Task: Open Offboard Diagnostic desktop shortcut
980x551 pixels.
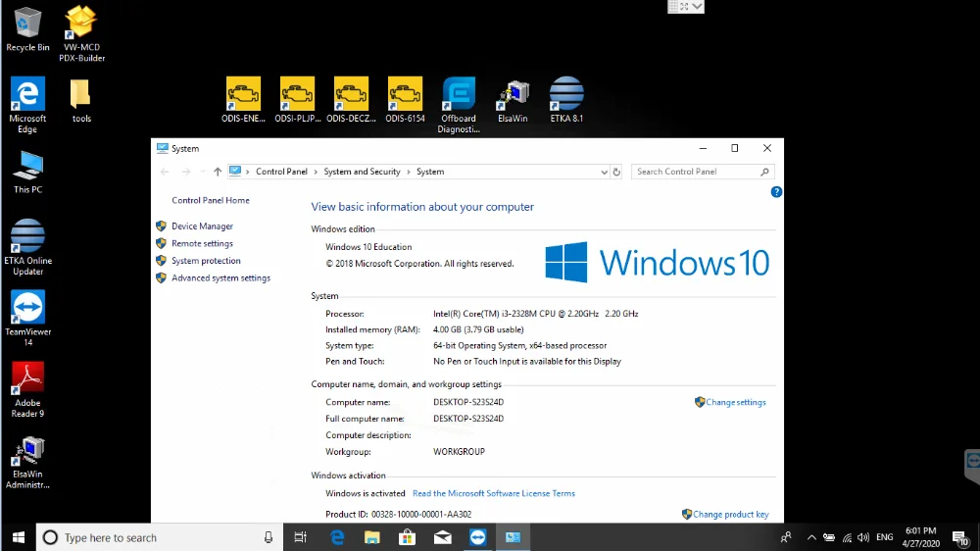Action: click(x=459, y=105)
